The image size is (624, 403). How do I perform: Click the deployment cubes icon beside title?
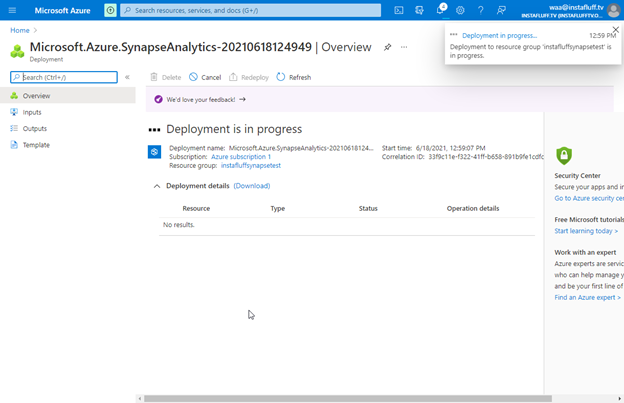(17, 51)
